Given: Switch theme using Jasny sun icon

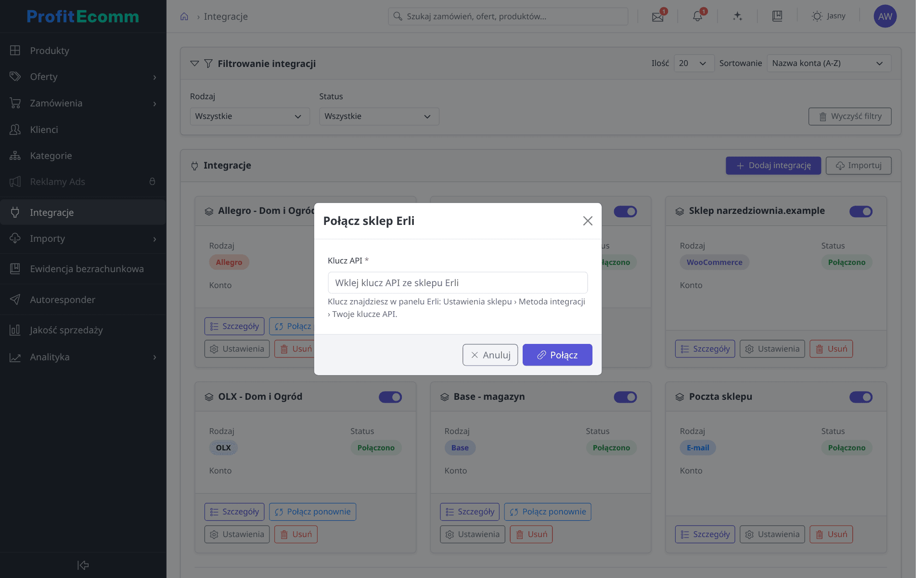Looking at the screenshot, I should coord(828,16).
